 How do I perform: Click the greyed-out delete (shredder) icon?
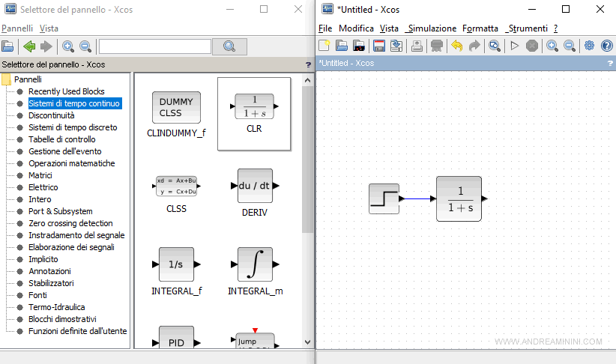coord(437,46)
